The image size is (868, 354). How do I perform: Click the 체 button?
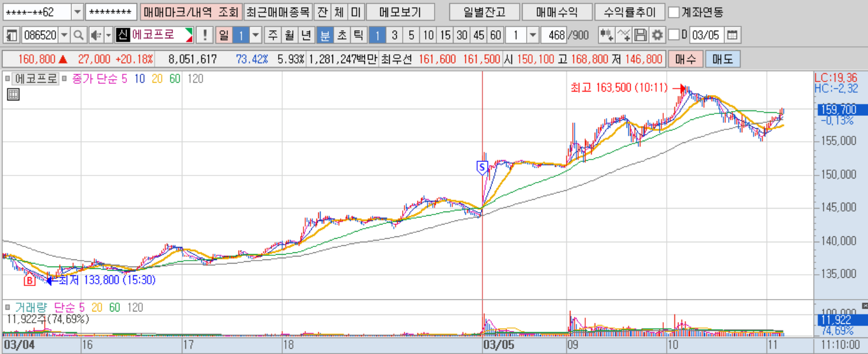click(x=338, y=12)
